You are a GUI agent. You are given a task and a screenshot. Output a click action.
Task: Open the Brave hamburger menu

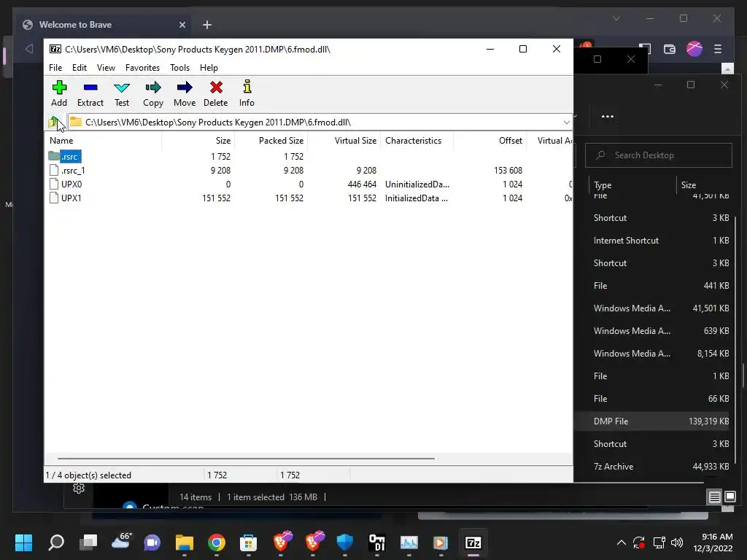[718, 49]
